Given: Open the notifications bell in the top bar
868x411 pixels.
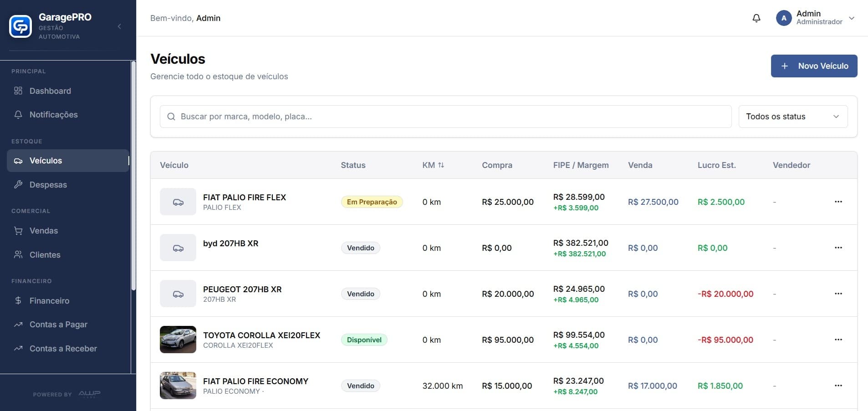Looking at the screenshot, I should coord(756,18).
